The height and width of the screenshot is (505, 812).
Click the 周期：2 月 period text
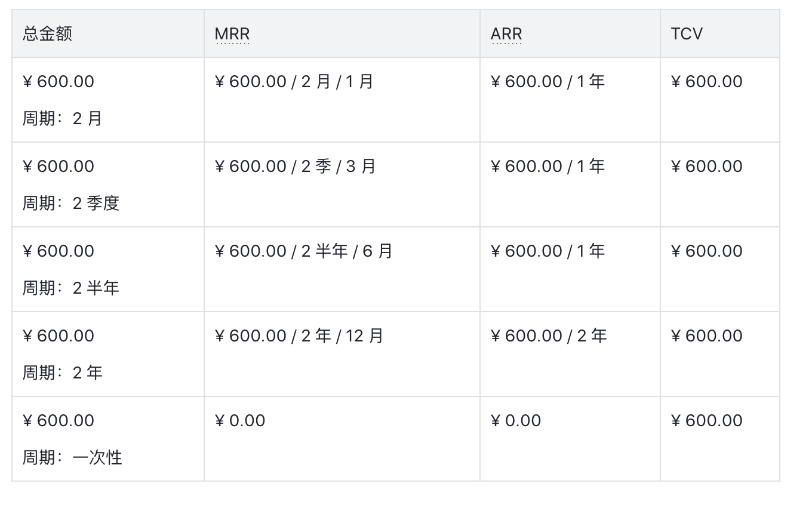(x=63, y=119)
